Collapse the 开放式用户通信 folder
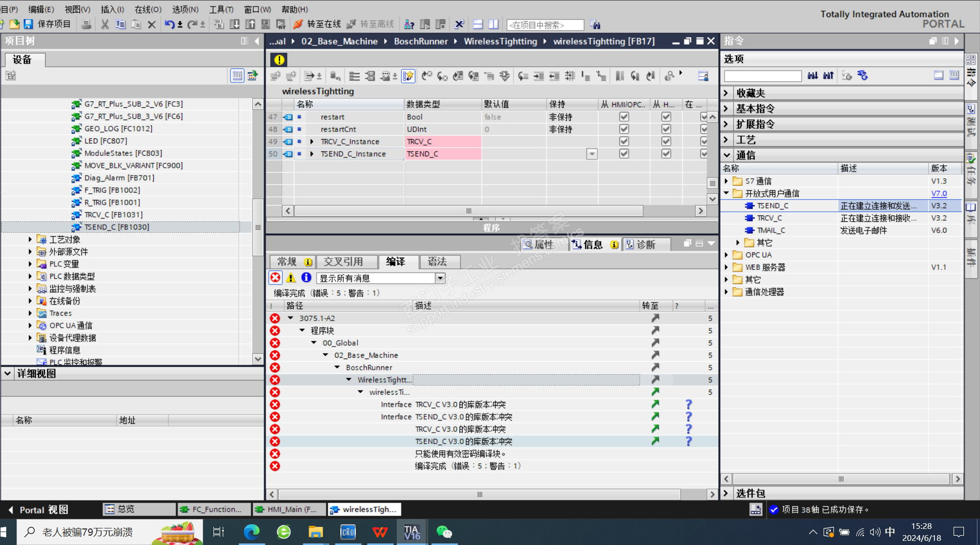The image size is (980, 545). coord(726,193)
